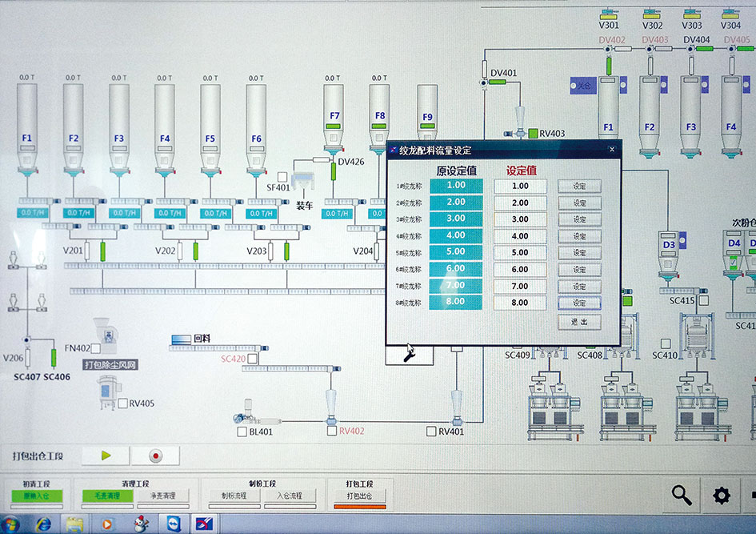Click the 设定值 field for 7#绞龙称
The width and height of the screenshot is (756, 534).
[x=520, y=286]
